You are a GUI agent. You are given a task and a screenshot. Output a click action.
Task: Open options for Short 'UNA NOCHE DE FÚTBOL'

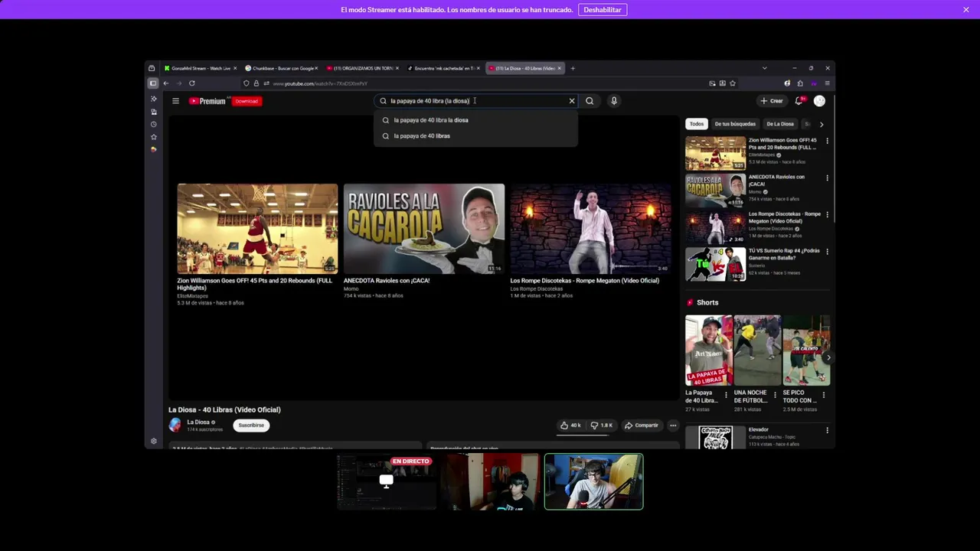tap(775, 396)
